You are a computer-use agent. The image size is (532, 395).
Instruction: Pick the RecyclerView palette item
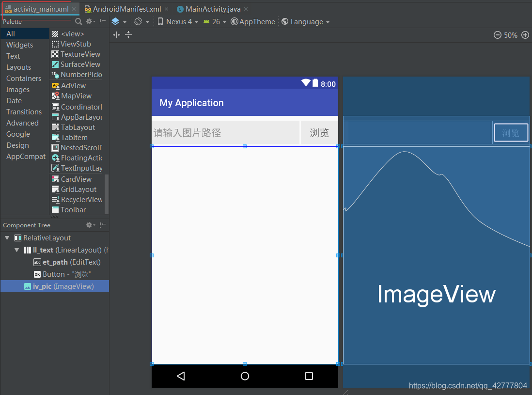coord(77,200)
